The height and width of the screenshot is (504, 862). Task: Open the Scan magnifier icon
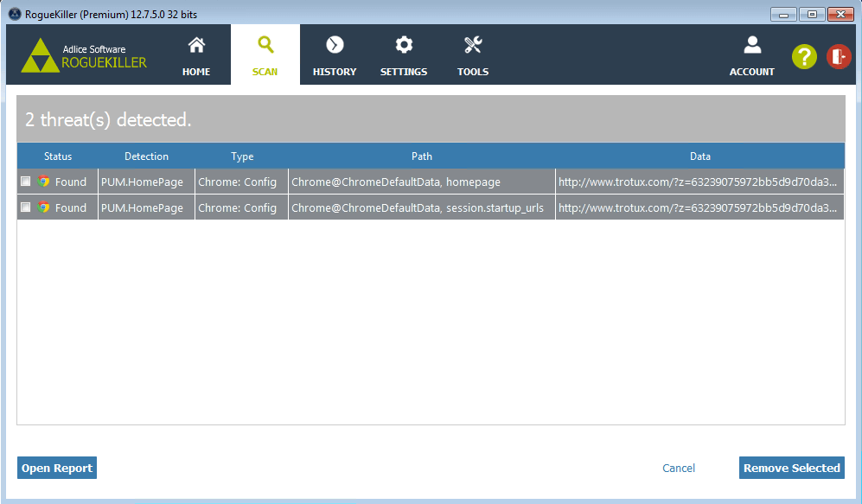point(265,45)
